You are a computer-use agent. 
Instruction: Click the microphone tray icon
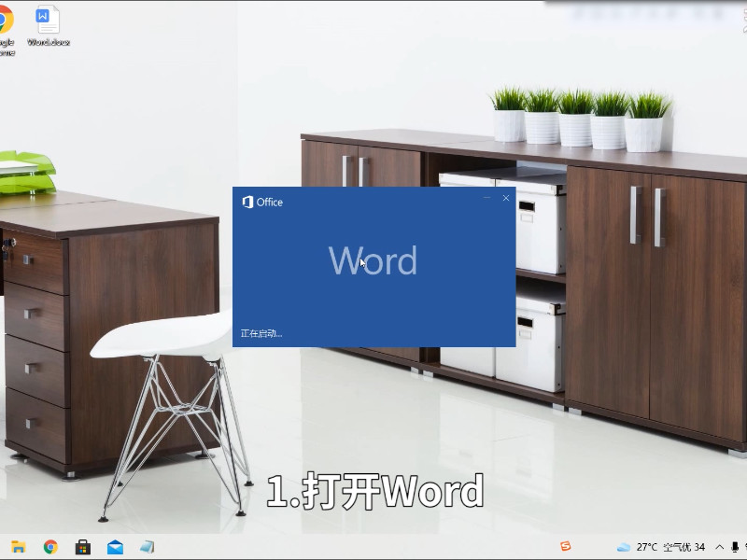[x=735, y=547]
